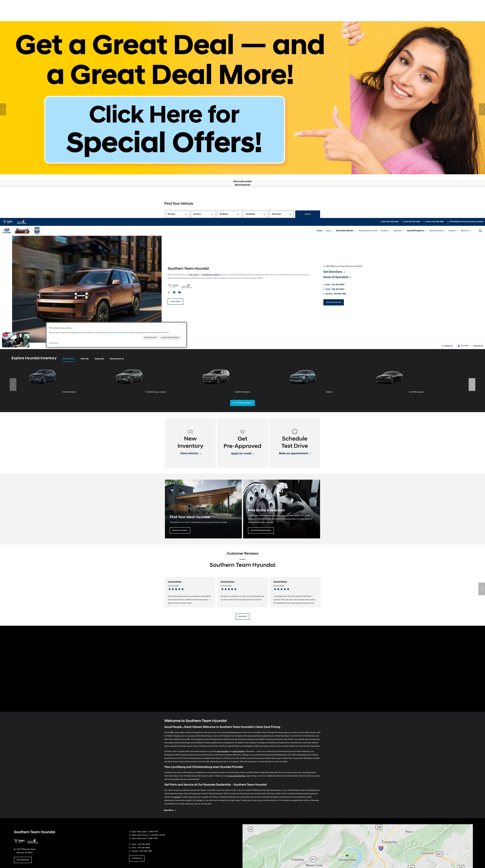Image resolution: width=485 pixels, height=868 pixels.
Task: Select the Sedans (6) inventory tab
Action: point(99,359)
